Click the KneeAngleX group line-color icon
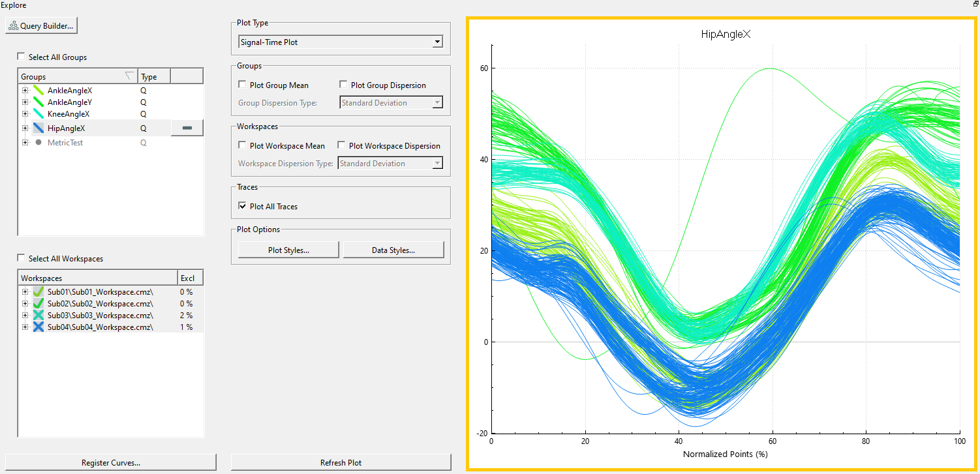 click(x=38, y=114)
